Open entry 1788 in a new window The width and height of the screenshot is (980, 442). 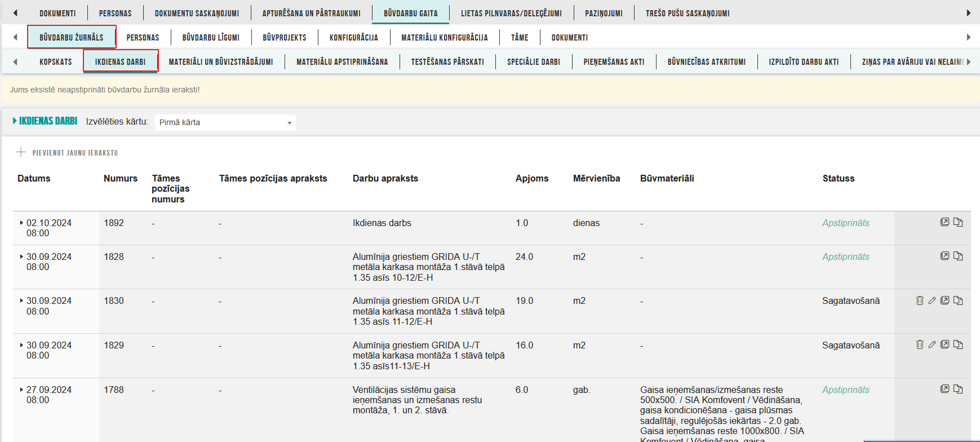pyautogui.click(x=945, y=389)
